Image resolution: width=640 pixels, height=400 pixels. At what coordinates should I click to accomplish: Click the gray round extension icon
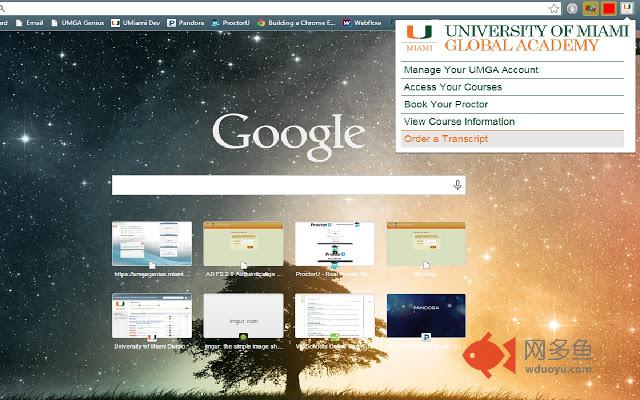[572, 9]
